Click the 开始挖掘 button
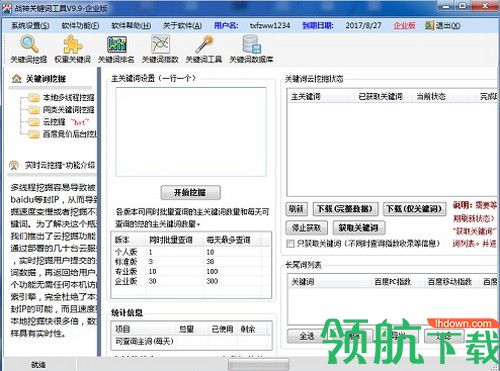Image resolution: width=500 pixels, height=371 pixels. tap(190, 192)
